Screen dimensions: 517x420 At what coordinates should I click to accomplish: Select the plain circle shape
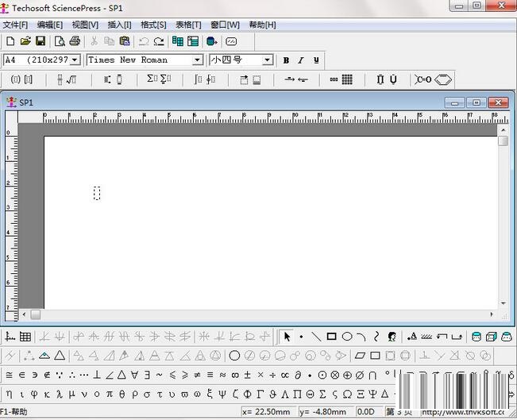[234, 356]
